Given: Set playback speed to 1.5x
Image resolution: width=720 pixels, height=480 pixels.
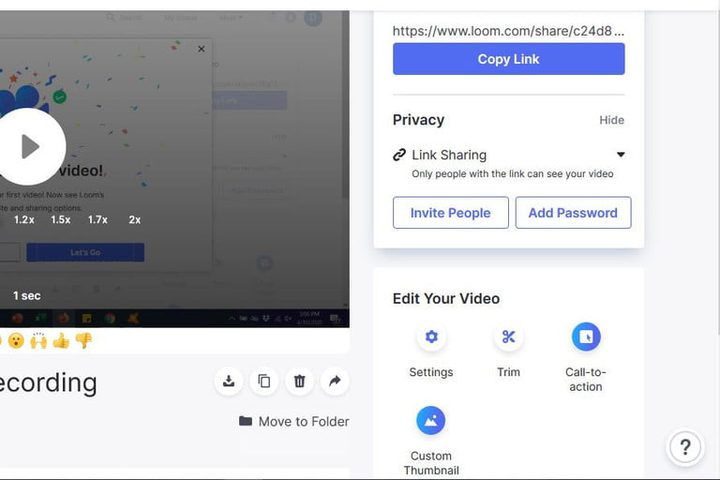Looking at the screenshot, I should [61, 220].
